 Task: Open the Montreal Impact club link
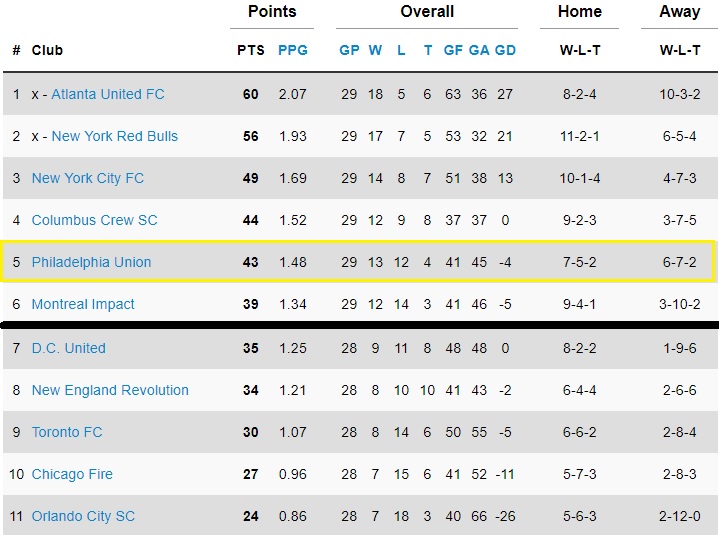(x=83, y=304)
